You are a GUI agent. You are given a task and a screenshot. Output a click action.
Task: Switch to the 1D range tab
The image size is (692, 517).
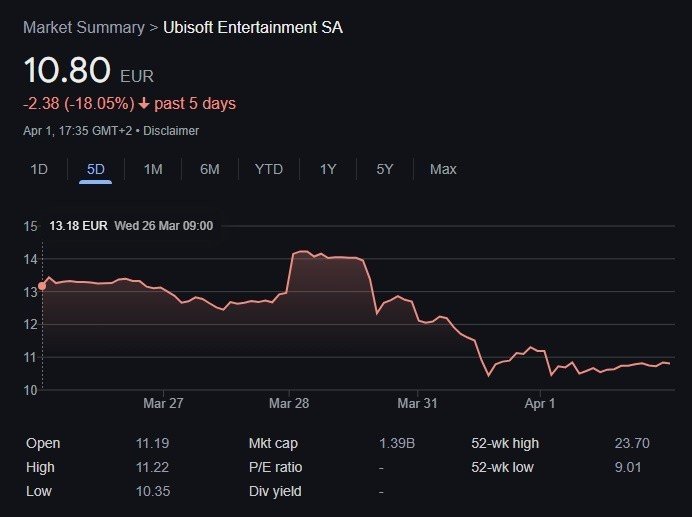(39, 169)
